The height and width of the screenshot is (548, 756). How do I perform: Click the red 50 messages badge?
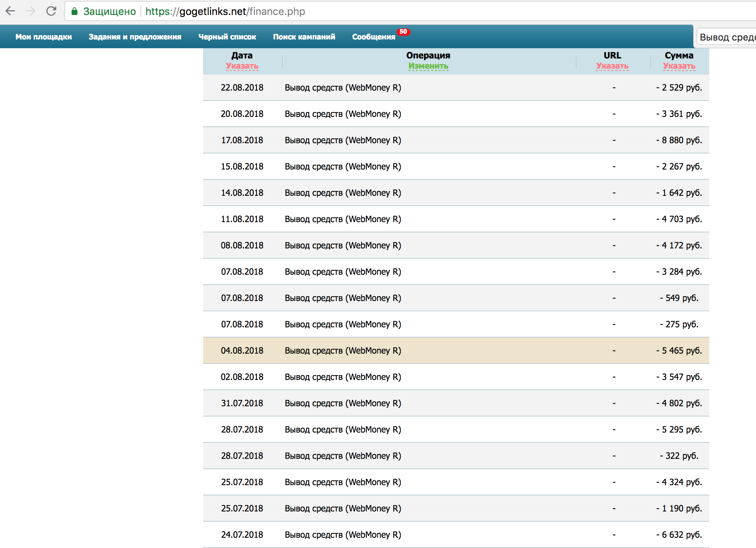tap(403, 32)
